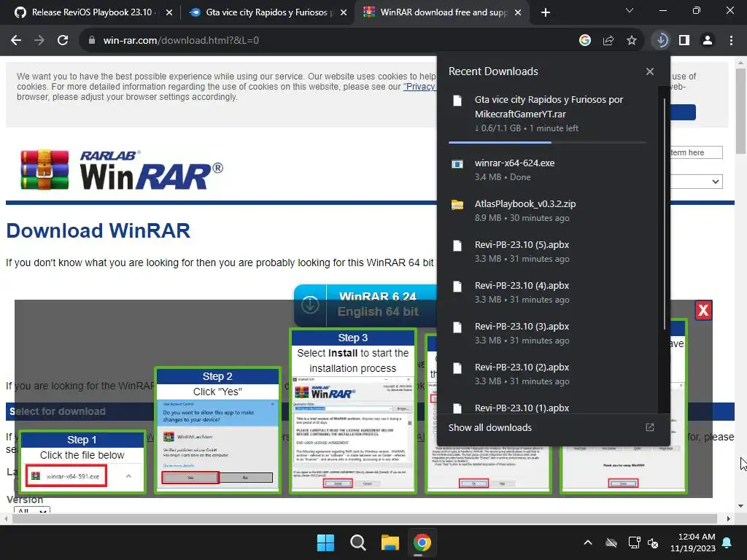This screenshot has width=747, height=560.
Task: Click the search term input field
Action: [696, 152]
